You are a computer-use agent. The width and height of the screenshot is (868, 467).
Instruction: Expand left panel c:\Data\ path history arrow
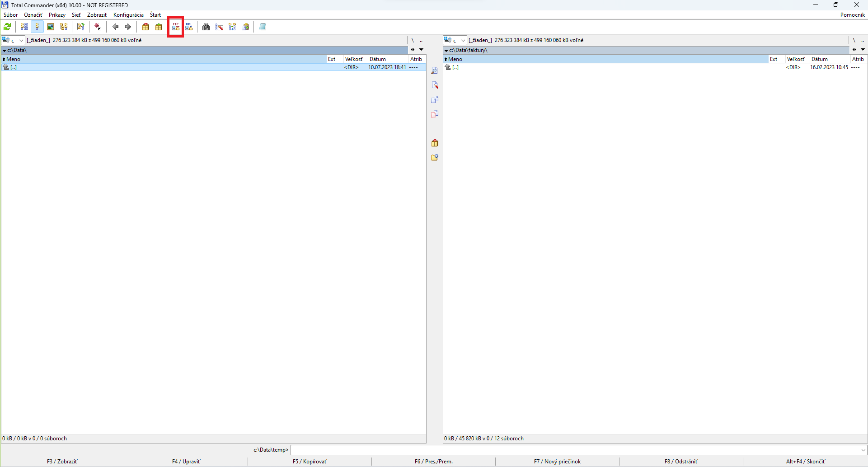pyautogui.click(x=5, y=50)
